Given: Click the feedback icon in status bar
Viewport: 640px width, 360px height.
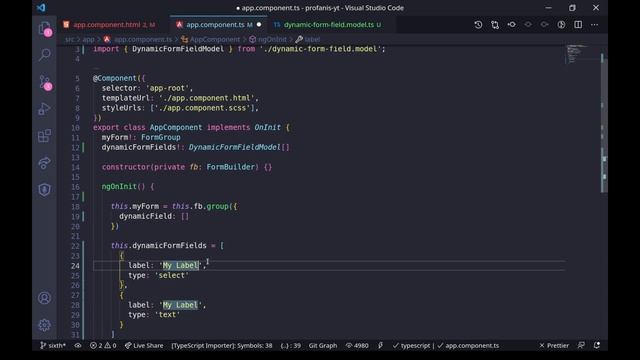Looking at the screenshot, I should (581, 345).
